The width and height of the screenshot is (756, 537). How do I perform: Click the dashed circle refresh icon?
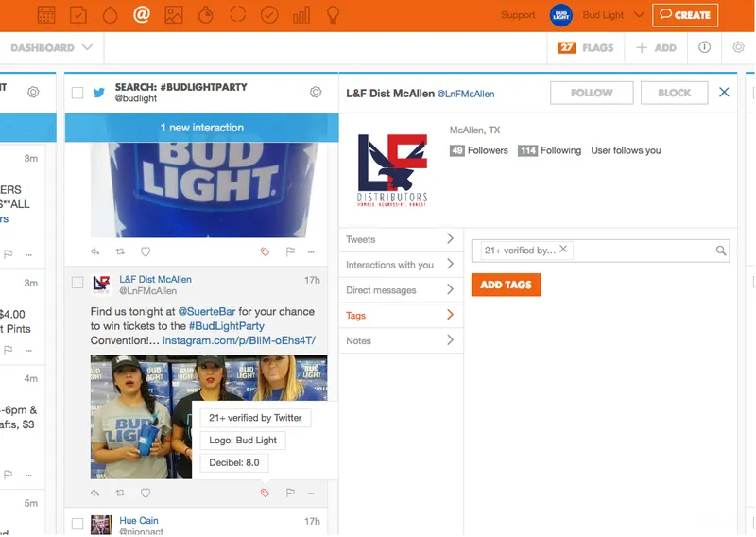tap(238, 14)
